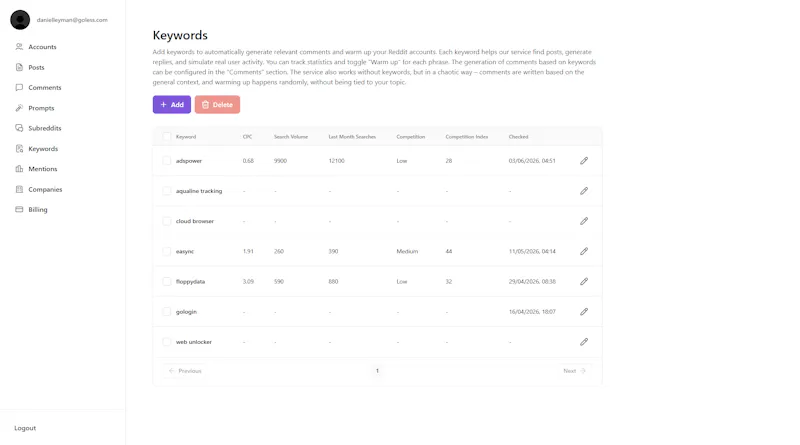Edit the floppydata keyword pencil icon
This screenshot has height=445, width=800.
584,281
